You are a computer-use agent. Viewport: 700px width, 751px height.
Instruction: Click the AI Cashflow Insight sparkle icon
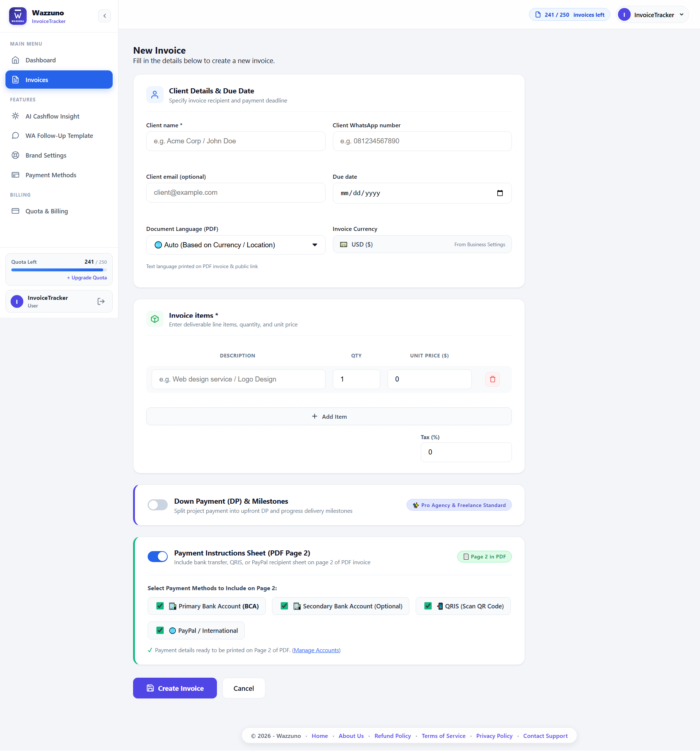(15, 116)
